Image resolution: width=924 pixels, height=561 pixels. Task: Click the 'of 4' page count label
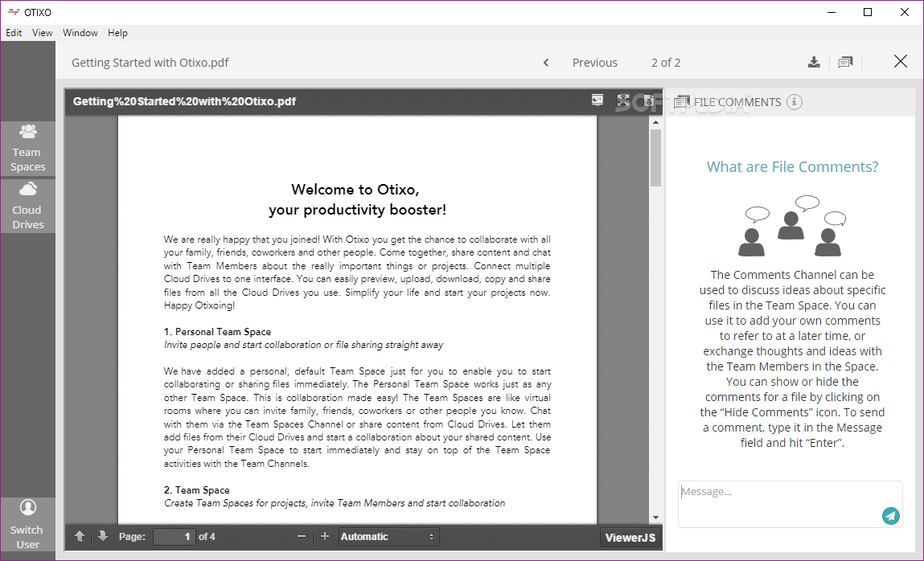point(207,536)
